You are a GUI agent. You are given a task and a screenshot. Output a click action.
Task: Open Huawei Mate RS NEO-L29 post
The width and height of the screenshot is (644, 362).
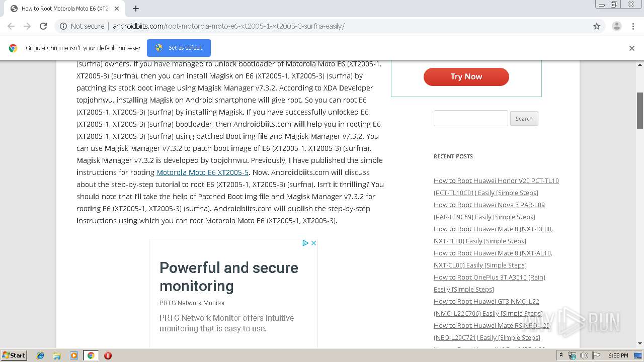(492, 331)
